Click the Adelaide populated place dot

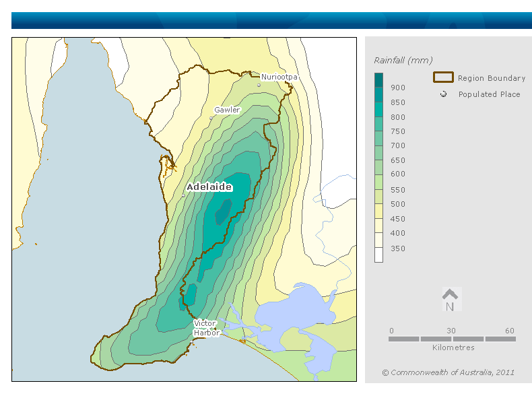pyautogui.click(x=184, y=196)
